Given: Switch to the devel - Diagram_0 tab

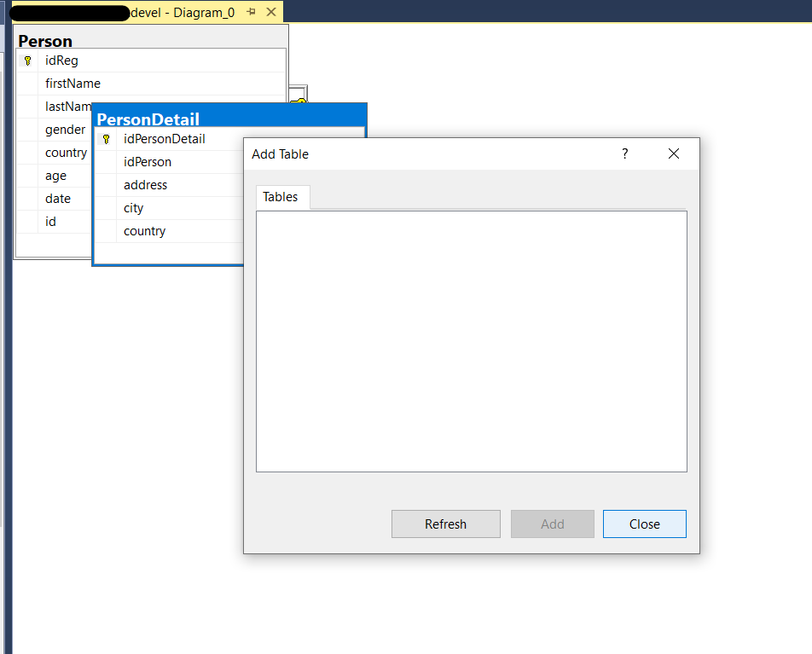Looking at the screenshot, I should coord(183,12).
